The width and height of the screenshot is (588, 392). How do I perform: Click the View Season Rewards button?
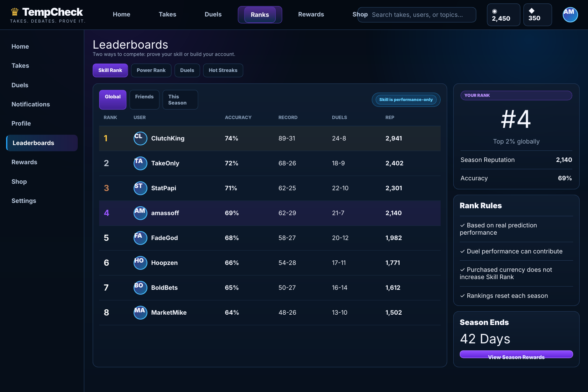[x=516, y=354]
